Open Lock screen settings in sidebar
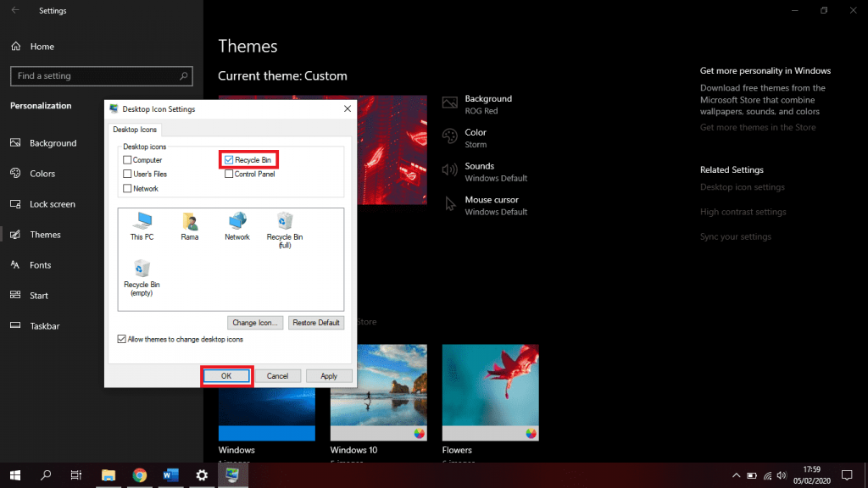The height and width of the screenshot is (488, 868). click(x=52, y=204)
